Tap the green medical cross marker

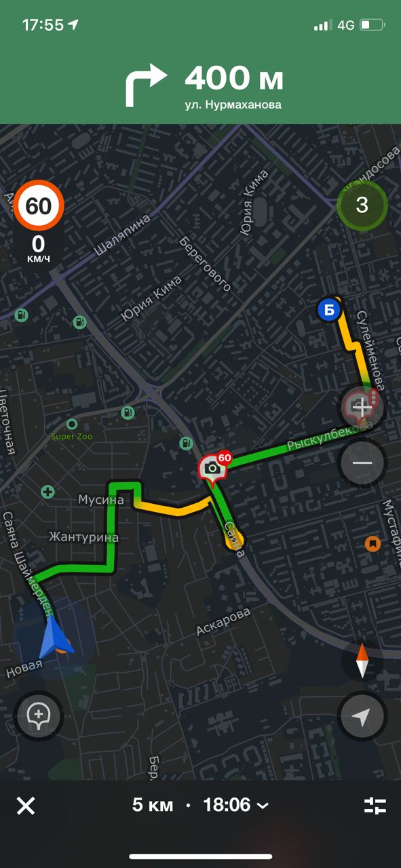click(x=47, y=491)
